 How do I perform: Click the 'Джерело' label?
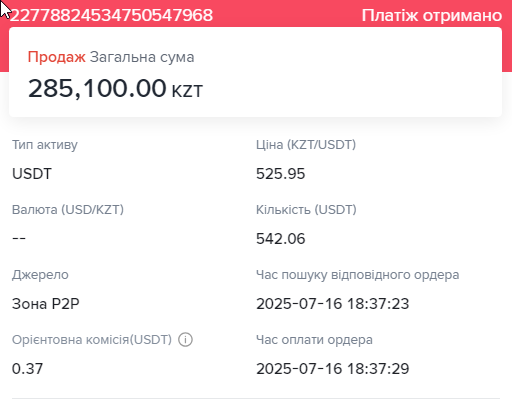(x=40, y=275)
